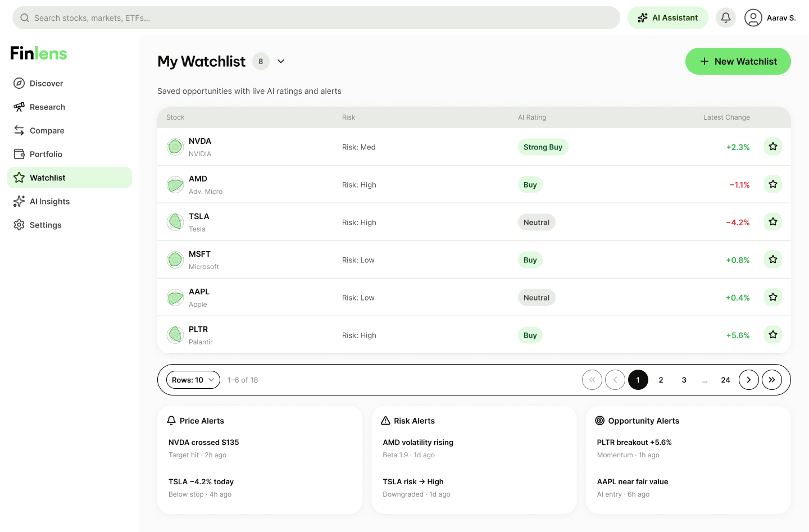Click the AI Rating column header
809x532 pixels.
tap(532, 117)
